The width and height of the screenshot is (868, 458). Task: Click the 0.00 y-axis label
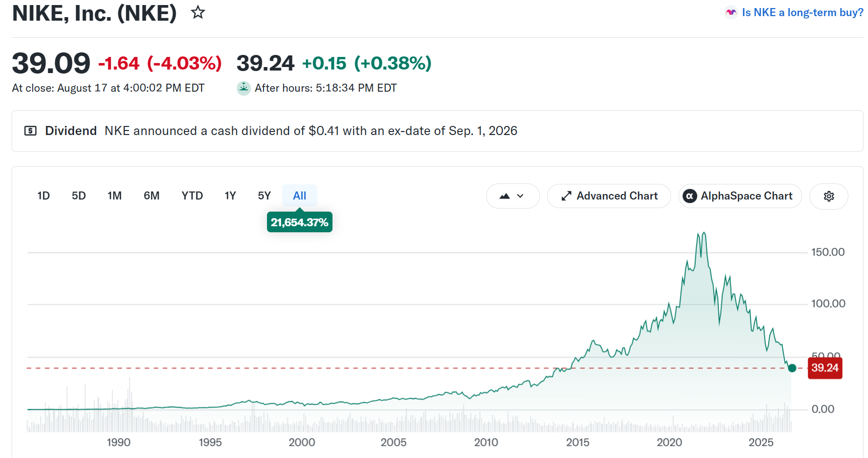click(x=823, y=409)
